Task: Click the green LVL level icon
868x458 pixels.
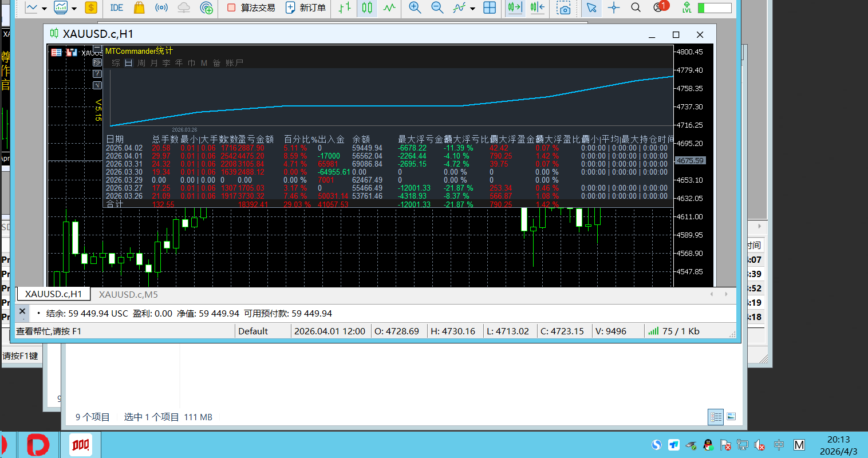Action: 686,7
